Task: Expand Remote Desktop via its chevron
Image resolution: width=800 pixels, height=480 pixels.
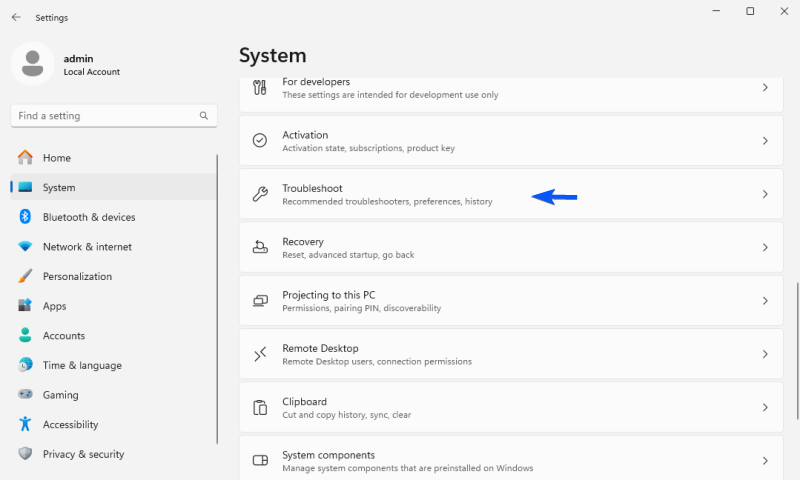Action: point(765,354)
